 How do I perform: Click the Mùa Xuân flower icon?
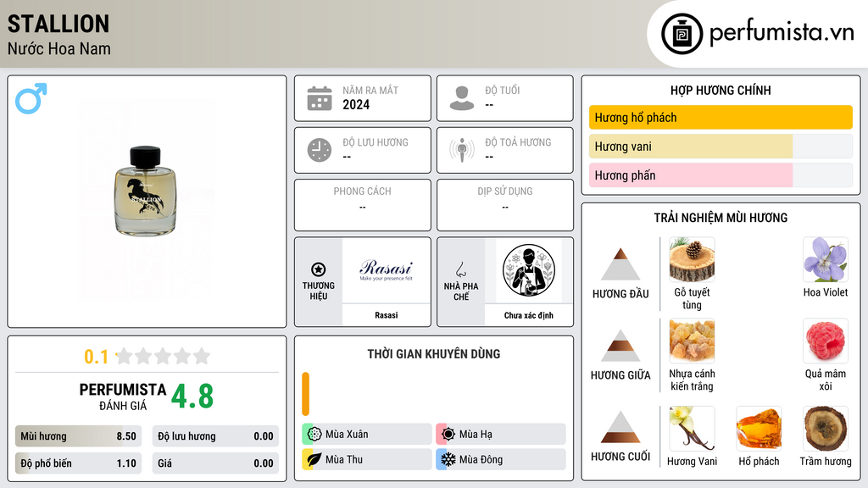click(314, 434)
